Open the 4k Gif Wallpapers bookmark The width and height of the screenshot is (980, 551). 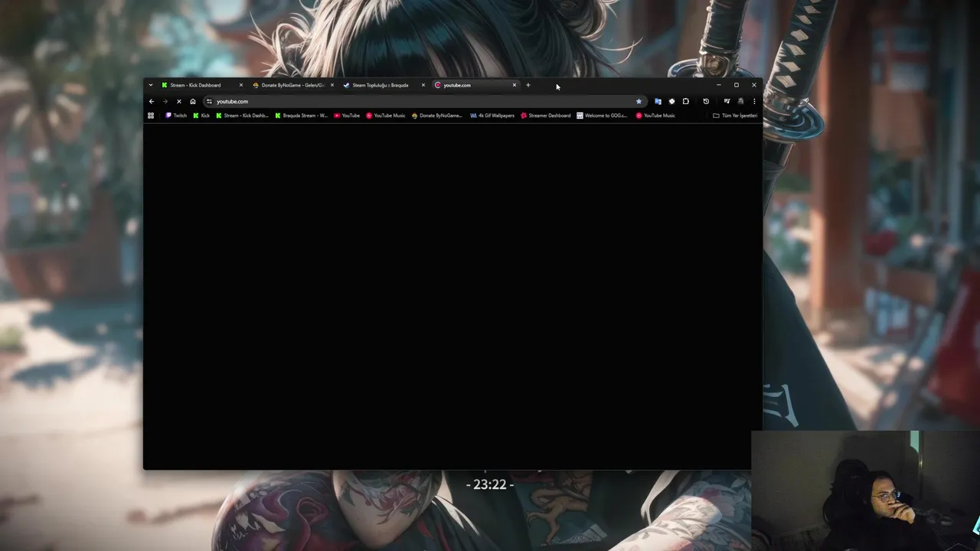pyautogui.click(x=492, y=116)
